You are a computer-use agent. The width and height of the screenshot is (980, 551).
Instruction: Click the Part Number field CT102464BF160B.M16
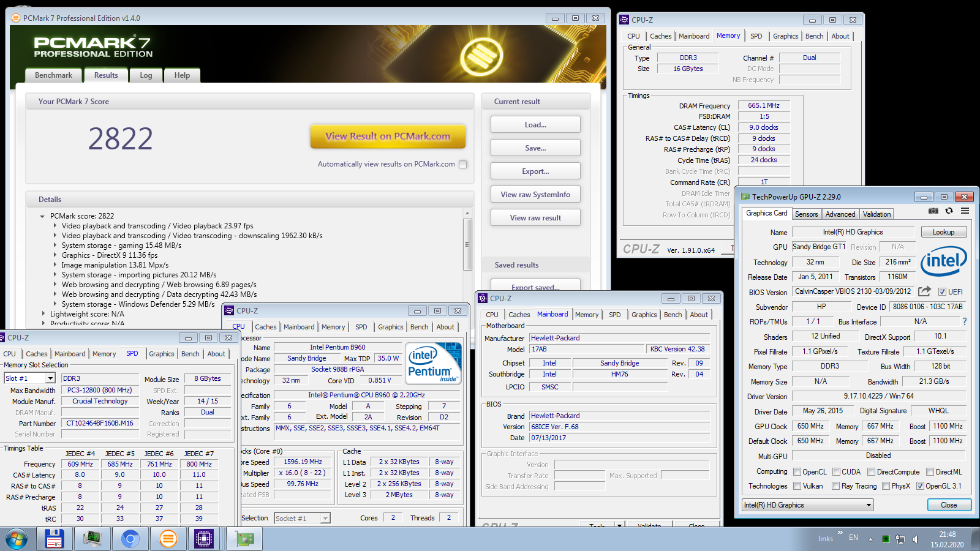pyautogui.click(x=100, y=423)
